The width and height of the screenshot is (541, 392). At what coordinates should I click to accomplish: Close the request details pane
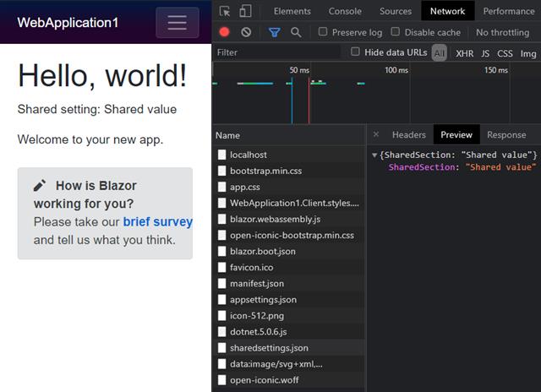coord(376,134)
